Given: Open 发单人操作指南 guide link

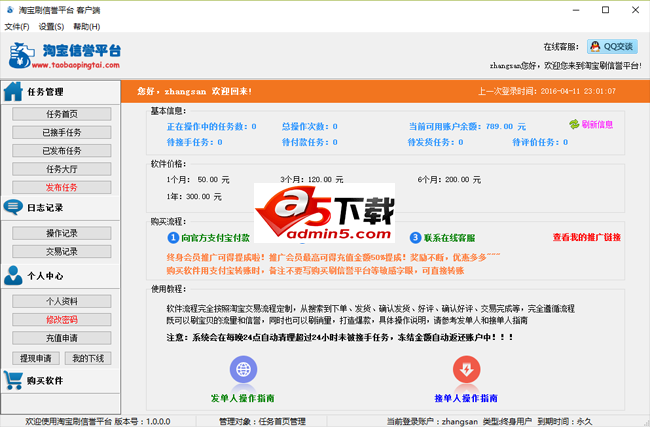Looking at the screenshot, I should tap(243, 398).
